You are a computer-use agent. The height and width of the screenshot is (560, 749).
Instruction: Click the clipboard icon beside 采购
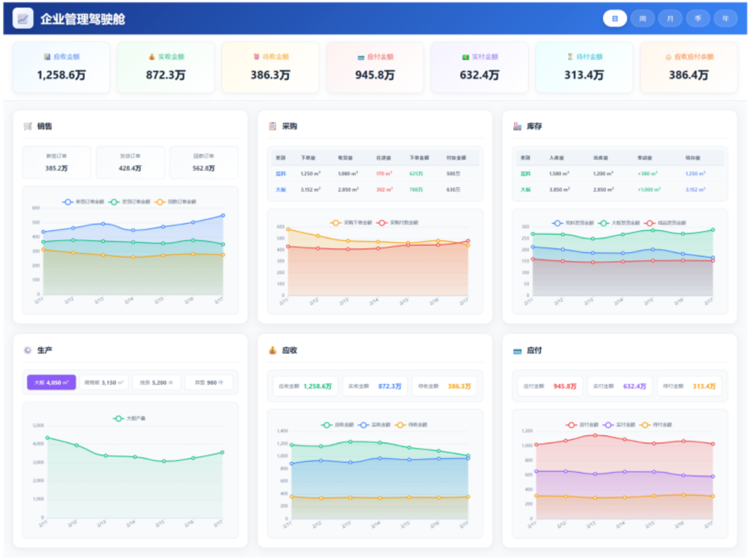(x=272, y=126)
